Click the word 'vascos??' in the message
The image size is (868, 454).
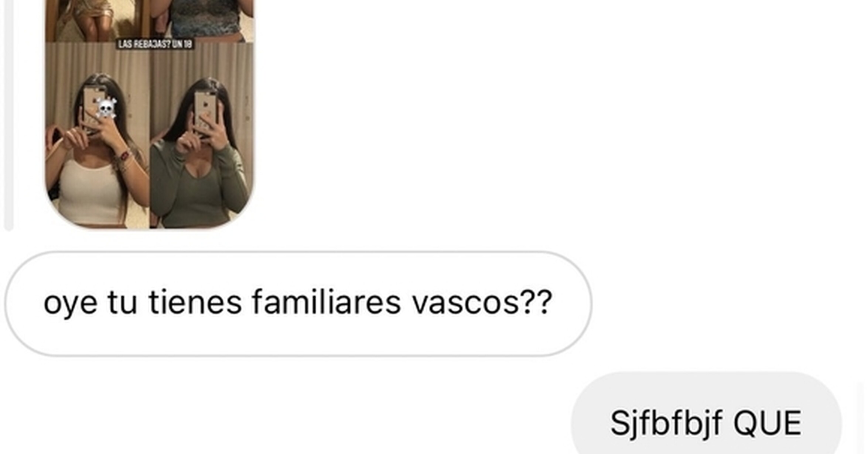point(482,303)
